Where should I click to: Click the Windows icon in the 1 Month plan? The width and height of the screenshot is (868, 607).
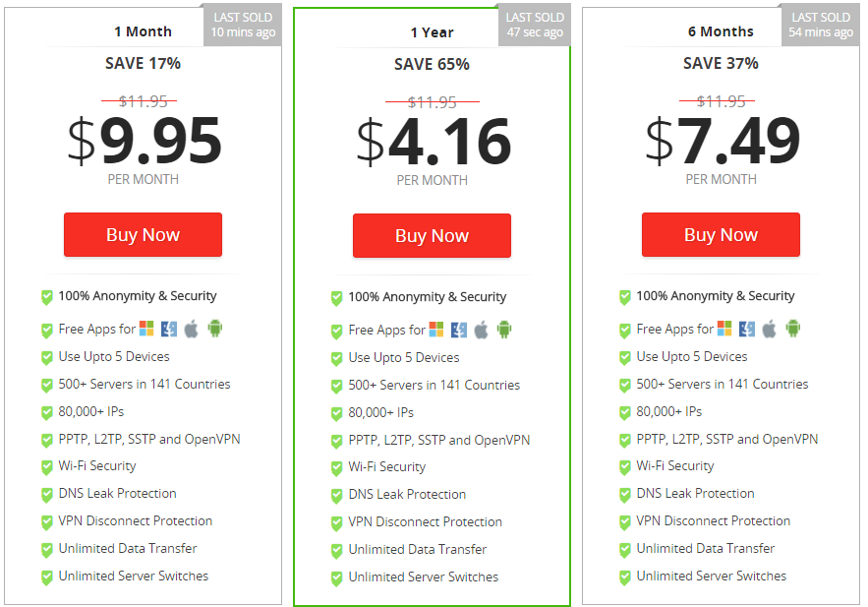(x=146, y=329)
